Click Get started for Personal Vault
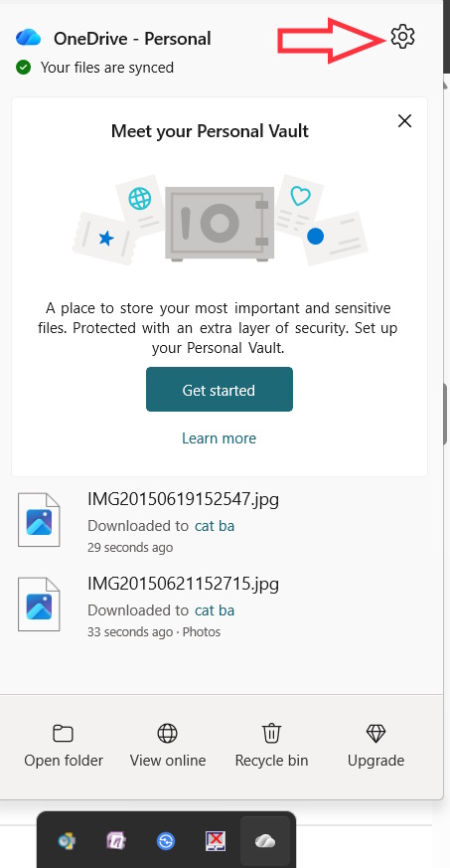The image size is (450, 868). click(x=220, y=389)
